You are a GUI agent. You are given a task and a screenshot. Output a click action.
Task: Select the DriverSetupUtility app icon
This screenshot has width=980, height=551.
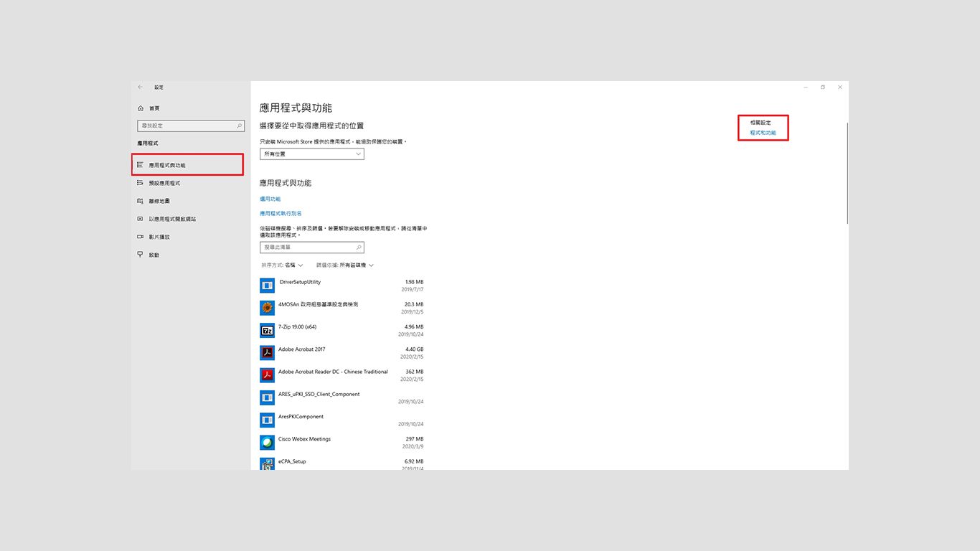(x=267, y=285)
